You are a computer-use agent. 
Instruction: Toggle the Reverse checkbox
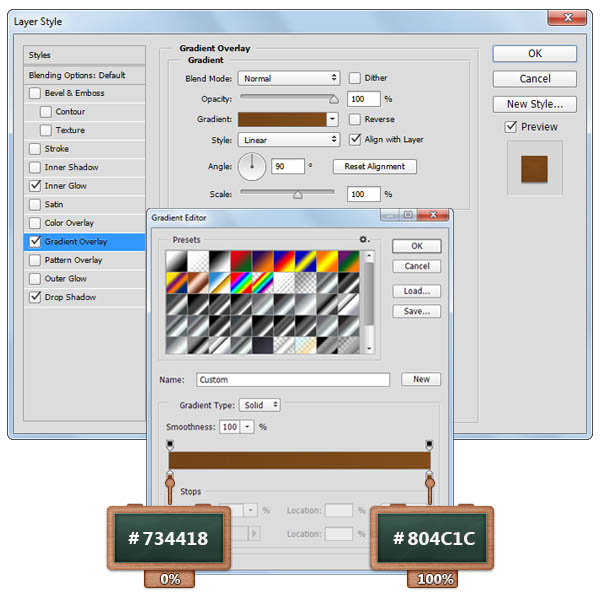tap(355, 119)
